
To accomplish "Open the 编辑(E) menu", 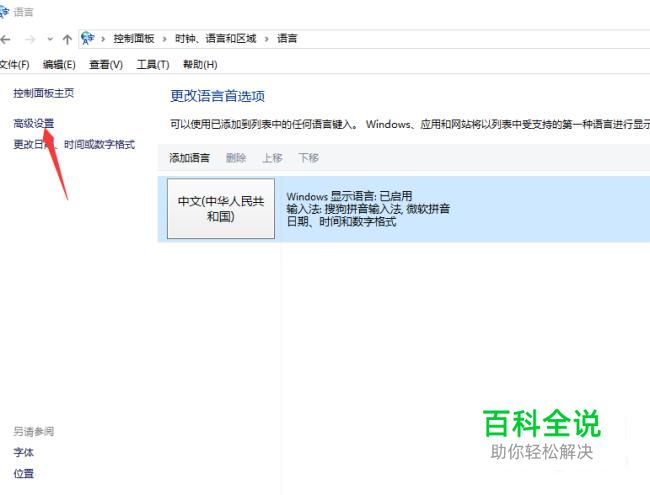I will pos(59,65).
